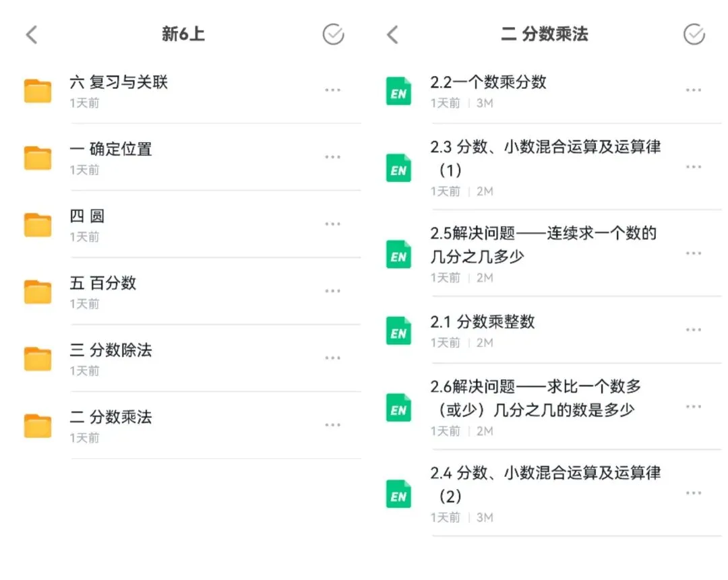Open the 四 圆 folder icon
Viewport: 728px width, 580px height.
[38, 224]
